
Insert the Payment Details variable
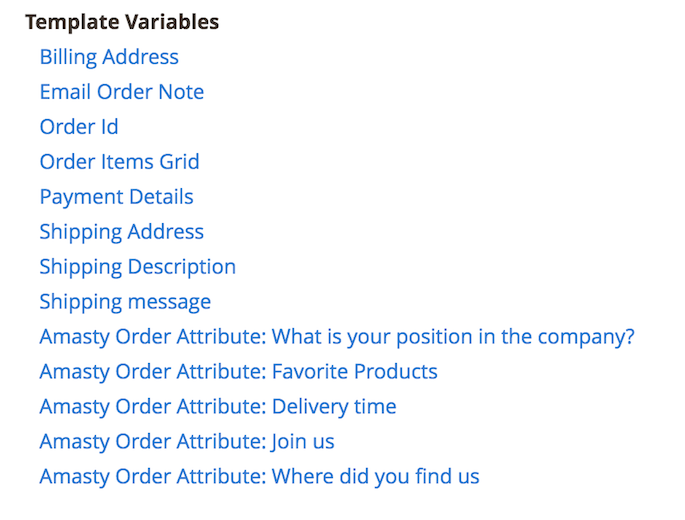(116, 197)
